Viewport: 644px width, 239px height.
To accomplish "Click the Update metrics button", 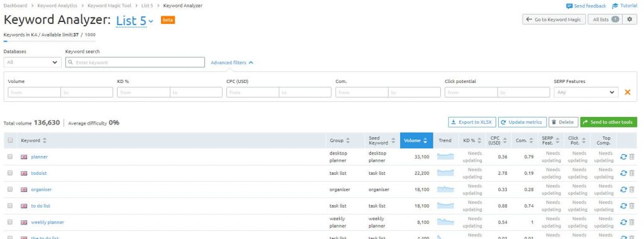I will coord(523,123).
